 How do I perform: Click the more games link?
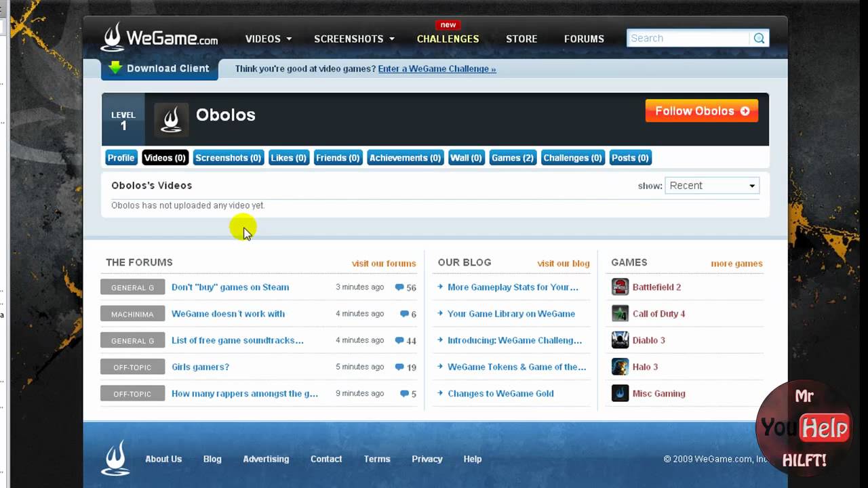[736, 264]
